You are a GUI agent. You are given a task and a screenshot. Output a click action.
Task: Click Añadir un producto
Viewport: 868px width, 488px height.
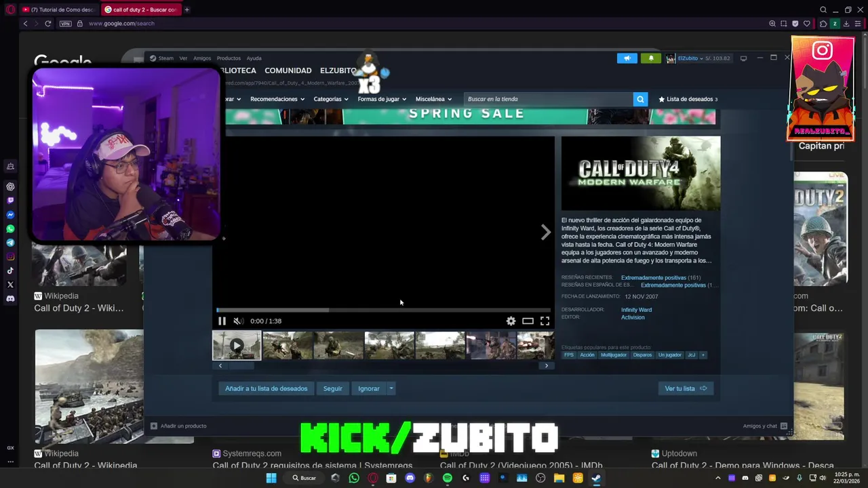click(178, 426)
